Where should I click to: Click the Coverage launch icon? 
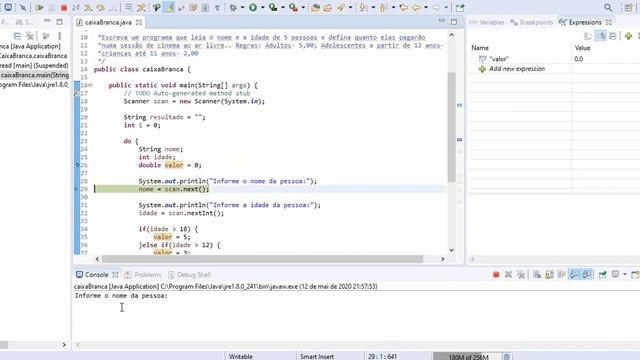coord(273,7)
